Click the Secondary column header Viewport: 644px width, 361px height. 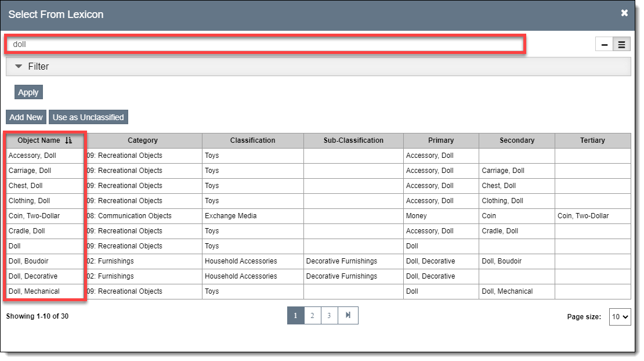click(x=517, y=140)
